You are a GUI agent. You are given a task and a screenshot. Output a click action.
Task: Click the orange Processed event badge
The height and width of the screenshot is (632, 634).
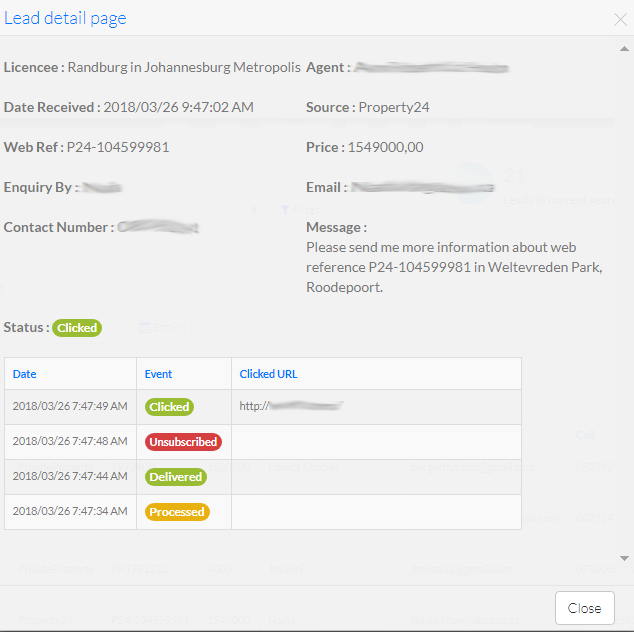tap(176, 512)
